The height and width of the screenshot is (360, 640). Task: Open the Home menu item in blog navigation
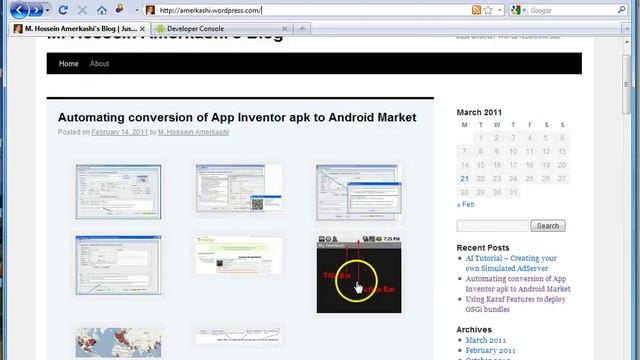pos(69,64)
